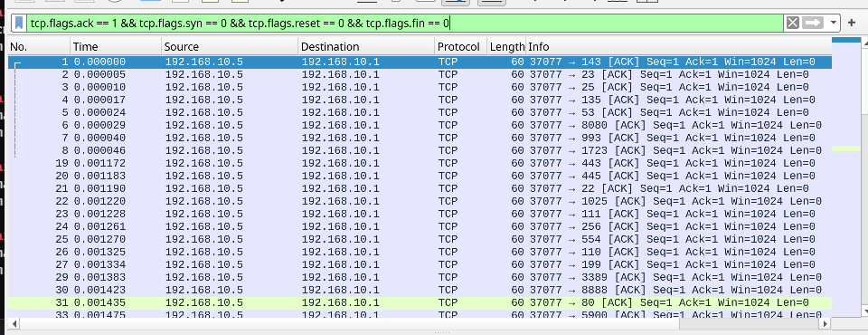Clear the display filter with X

pyautogui.click(x=793, y=23)
